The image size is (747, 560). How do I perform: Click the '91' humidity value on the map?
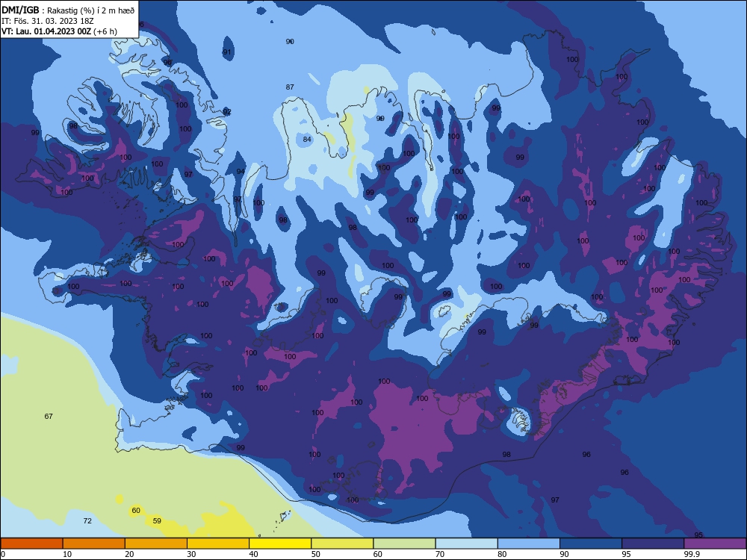[227, 52]
